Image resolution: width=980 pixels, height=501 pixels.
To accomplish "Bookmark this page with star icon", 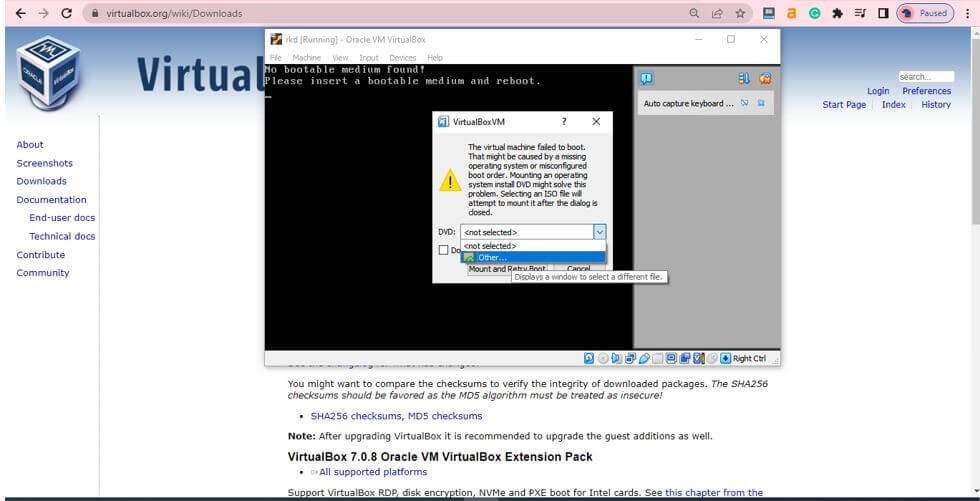I will (740, 13).
